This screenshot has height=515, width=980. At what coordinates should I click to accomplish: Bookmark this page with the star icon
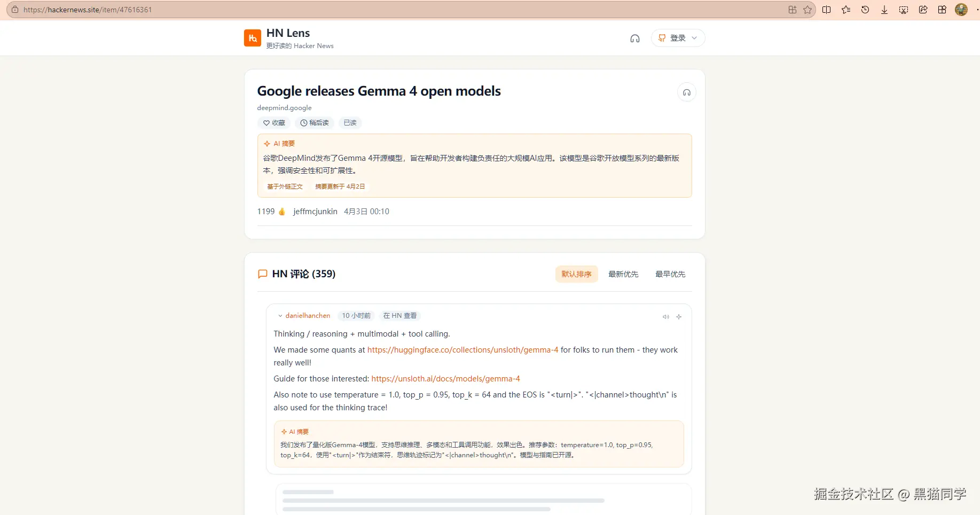[807, 10]
